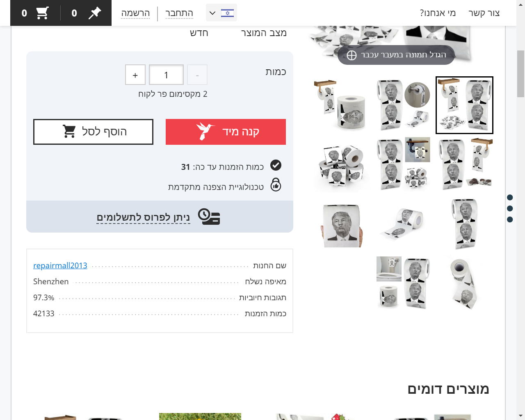Open the repairmall2013 store link
The height and width of the screenshot is (420, 525).
(x=60, y=265)
